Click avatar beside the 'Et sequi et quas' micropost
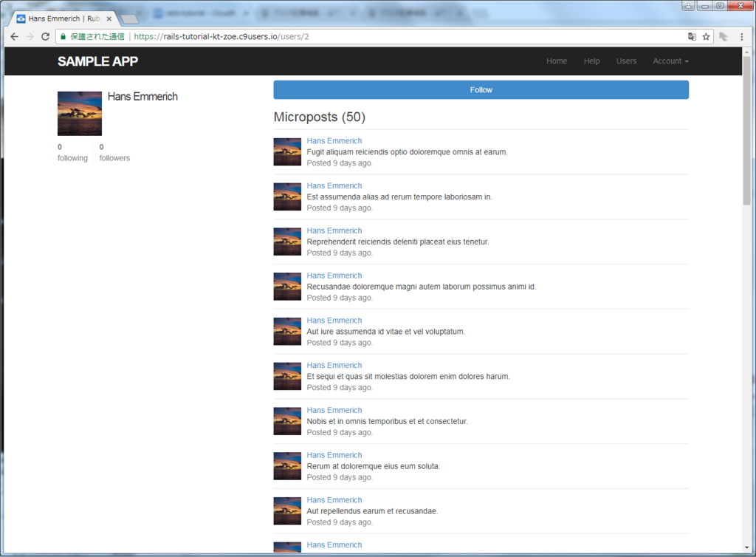This screenshot has width=756, height=557. pos(287,376)
